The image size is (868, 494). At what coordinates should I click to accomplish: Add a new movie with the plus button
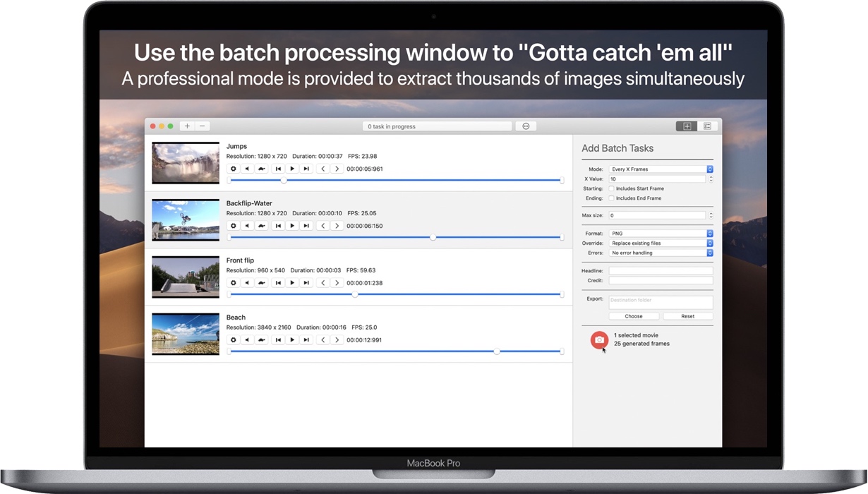[x=186, y=126]
